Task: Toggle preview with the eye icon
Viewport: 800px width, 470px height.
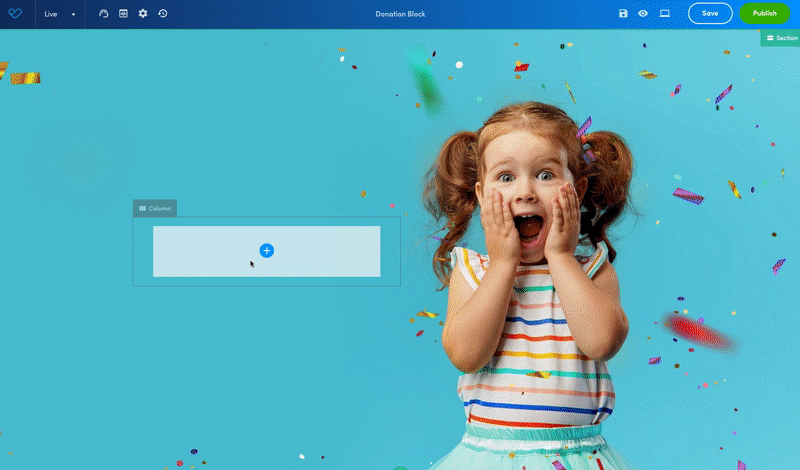Action: 643,14
